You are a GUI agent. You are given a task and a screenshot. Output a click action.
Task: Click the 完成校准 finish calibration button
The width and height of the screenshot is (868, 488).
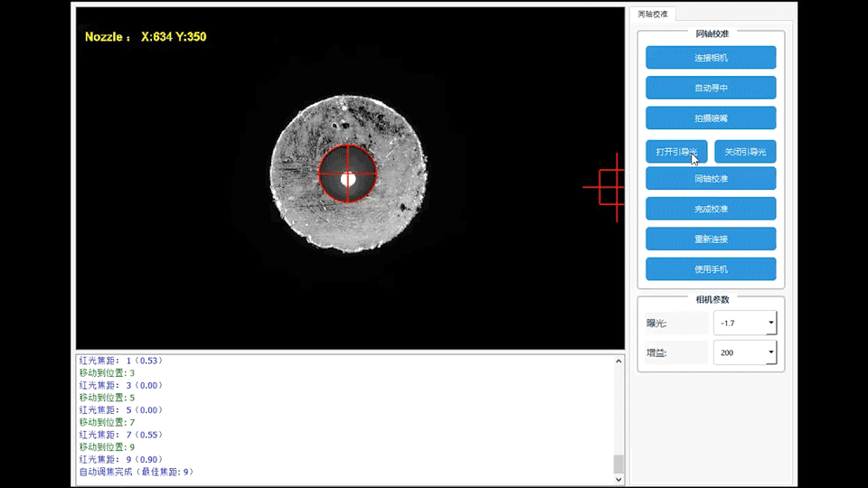point(711,210)
